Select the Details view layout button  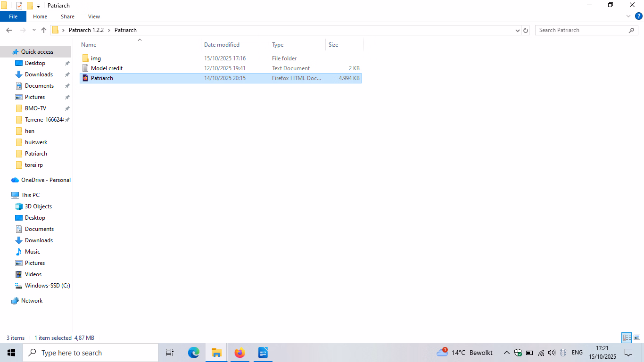click(626, 337)
